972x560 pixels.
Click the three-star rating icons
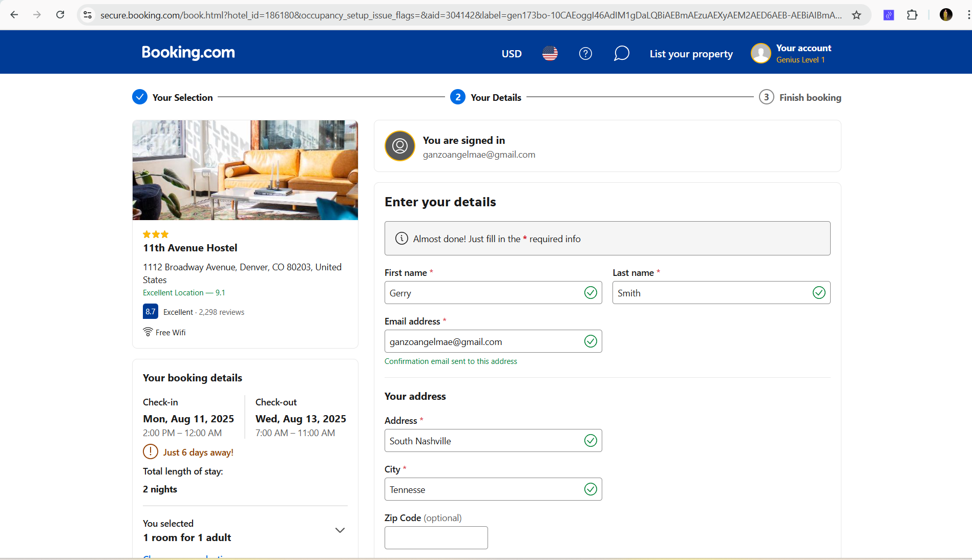click(156, 234)
